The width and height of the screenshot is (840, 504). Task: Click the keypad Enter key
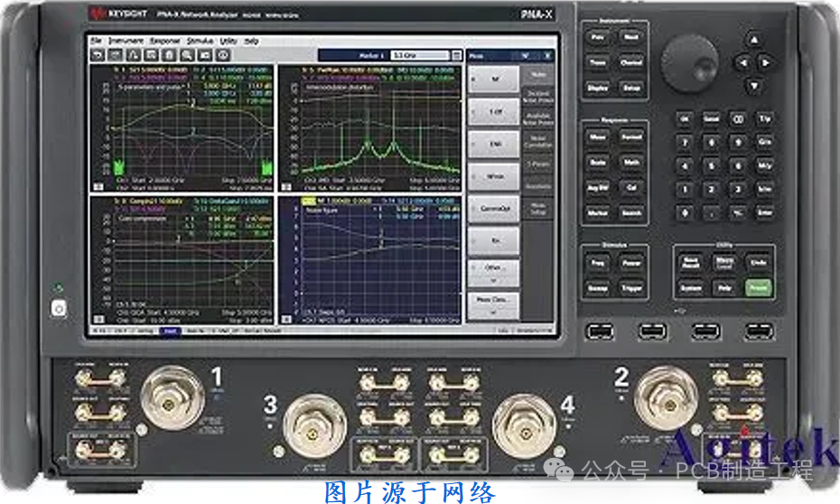[764, 212]
